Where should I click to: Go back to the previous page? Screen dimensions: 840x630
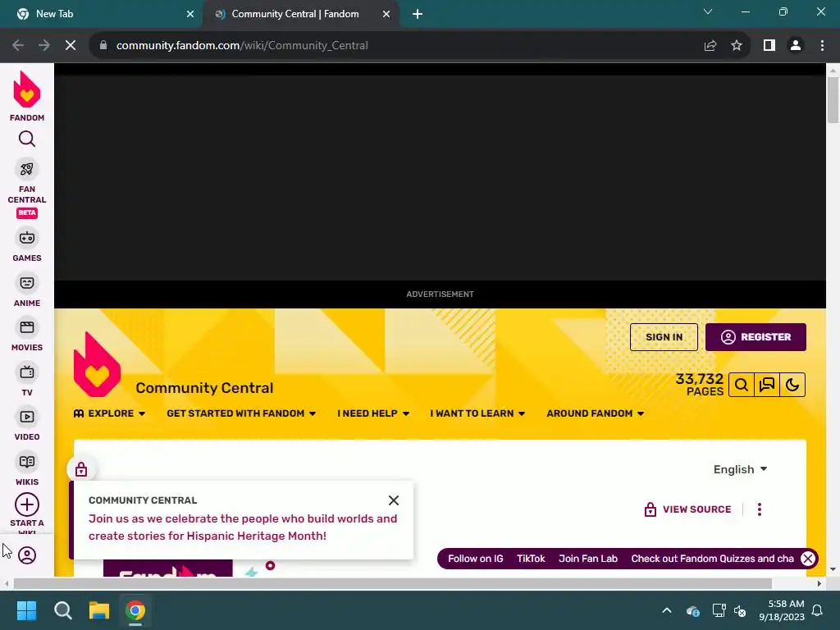(18, 46)
